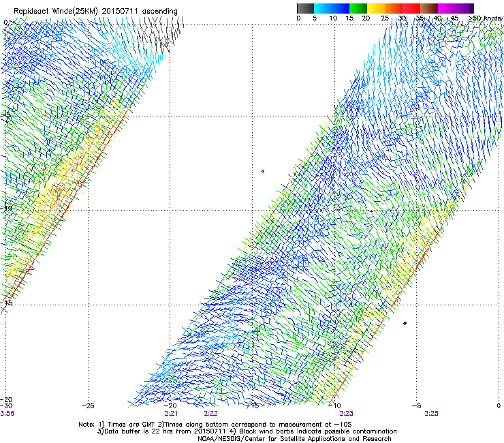504x443 pixels.
Task: Select the magenta 40–45 knots legend swatch
Action: click(447, 8)
